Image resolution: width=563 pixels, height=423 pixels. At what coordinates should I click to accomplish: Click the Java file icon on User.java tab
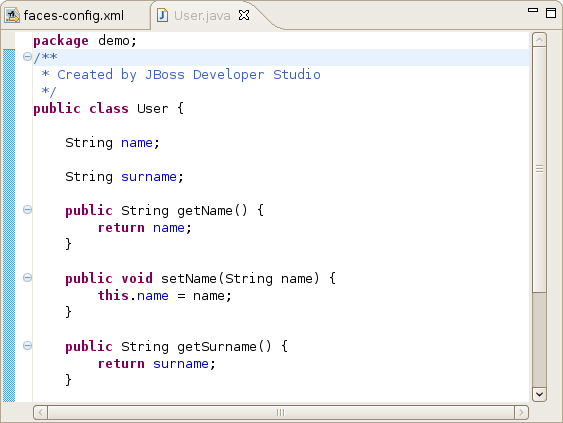click(x=162, y=15)
